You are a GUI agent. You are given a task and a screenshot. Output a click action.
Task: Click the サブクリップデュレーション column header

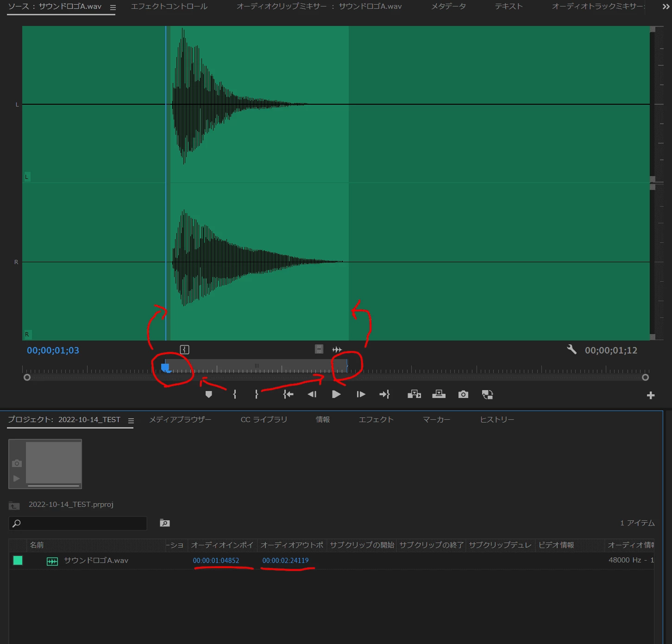501,545
